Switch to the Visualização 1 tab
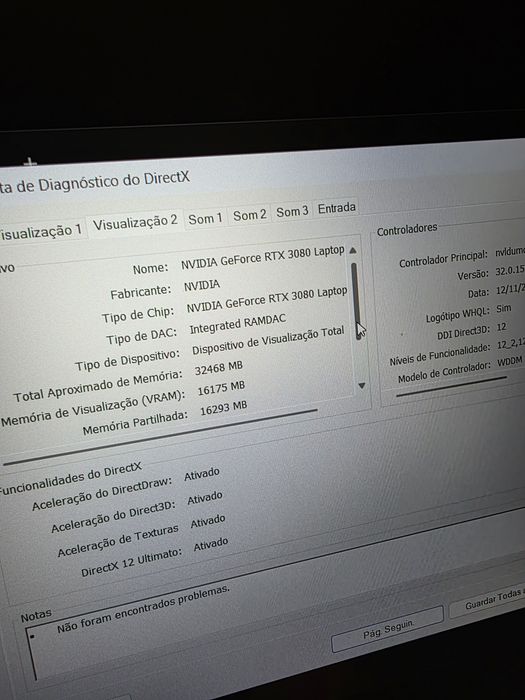This screenshot has height=700, width=525. coord(41,231)
